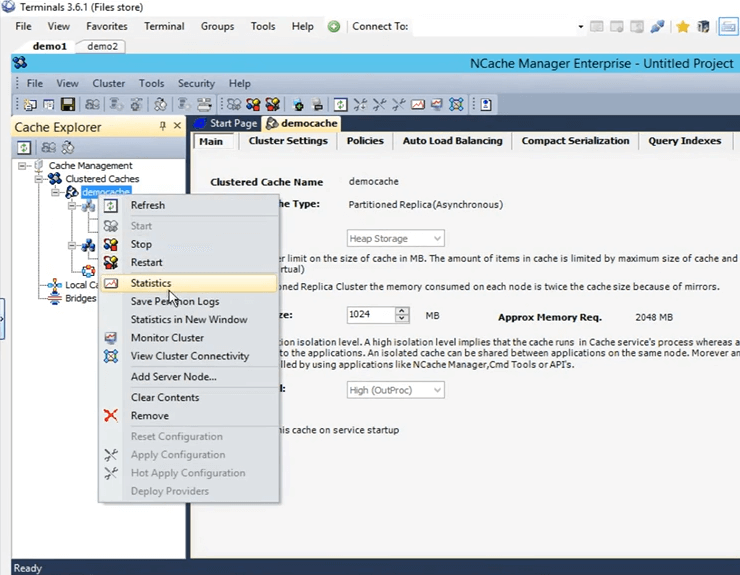Click View Cluster Connectivity icon in main toolbar
This screenshot has height=575, width=740.
coord(456,104)
